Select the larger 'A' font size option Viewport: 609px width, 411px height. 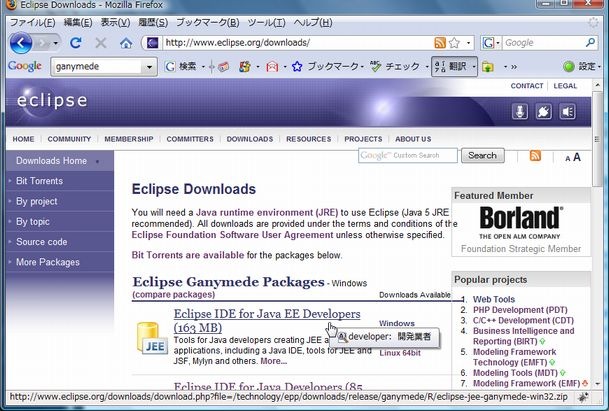click(x=576, y=157)
